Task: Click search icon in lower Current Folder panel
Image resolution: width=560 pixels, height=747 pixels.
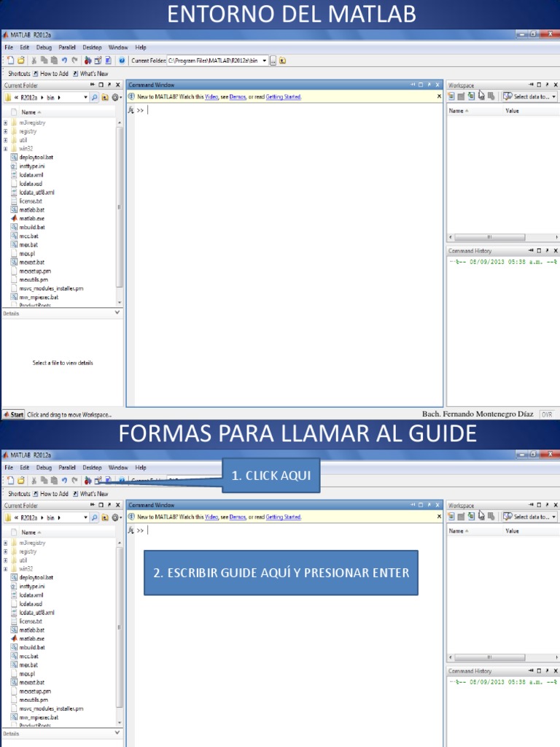Action: (x=94, y=517)
